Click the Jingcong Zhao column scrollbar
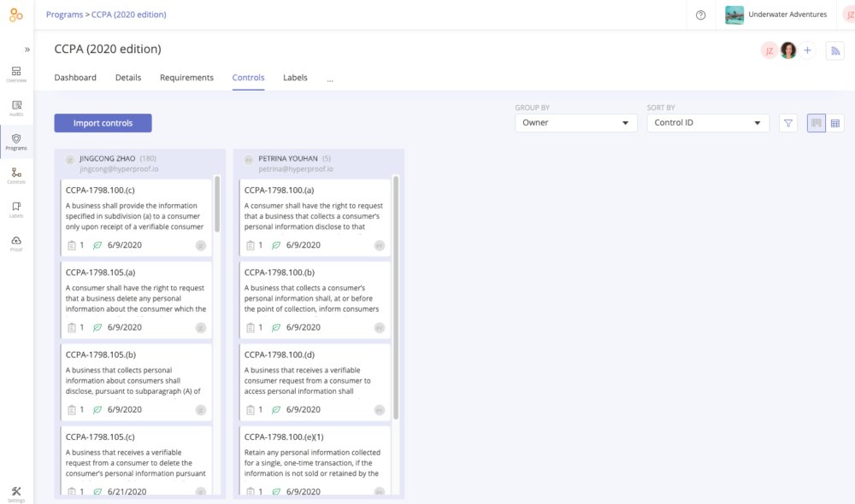 point(217,205)
